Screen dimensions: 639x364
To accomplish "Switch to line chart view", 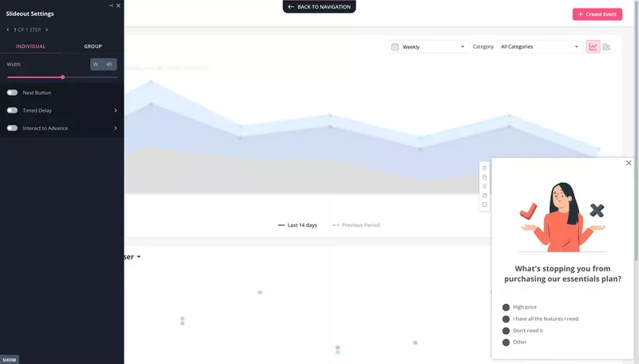I will [x=593, y=47].
